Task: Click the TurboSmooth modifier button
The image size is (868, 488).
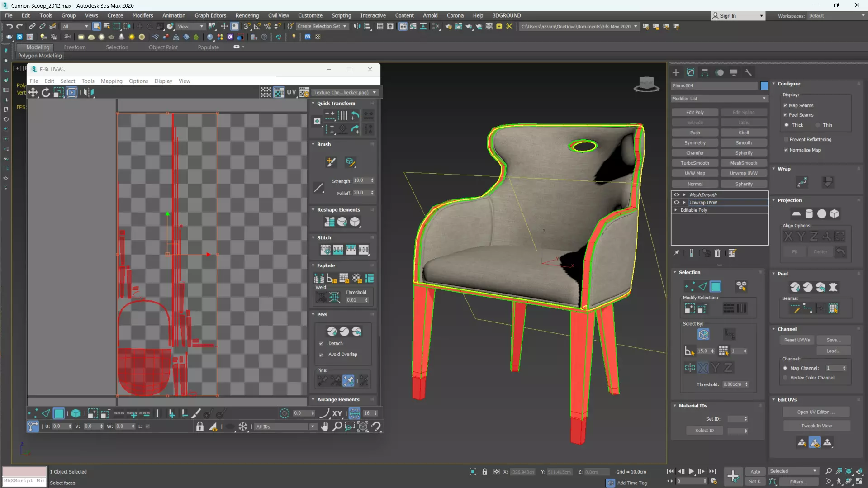Action: [x=695, y=163]
